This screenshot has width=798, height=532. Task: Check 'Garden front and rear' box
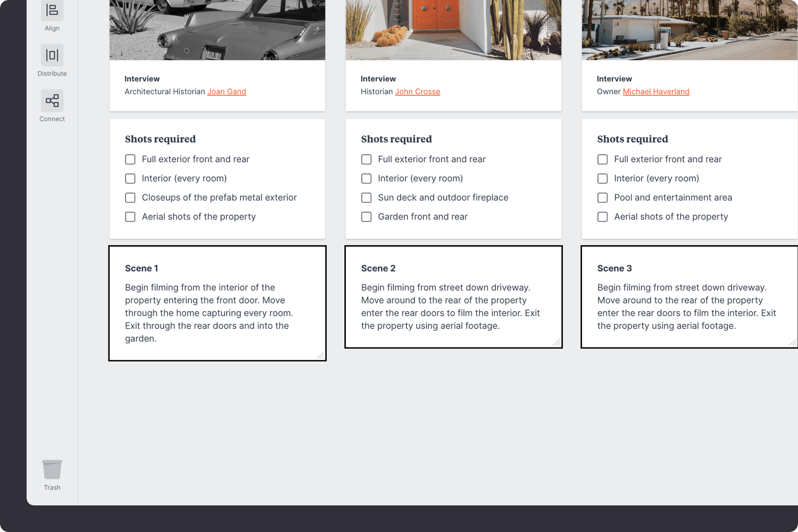coord(367,217)
